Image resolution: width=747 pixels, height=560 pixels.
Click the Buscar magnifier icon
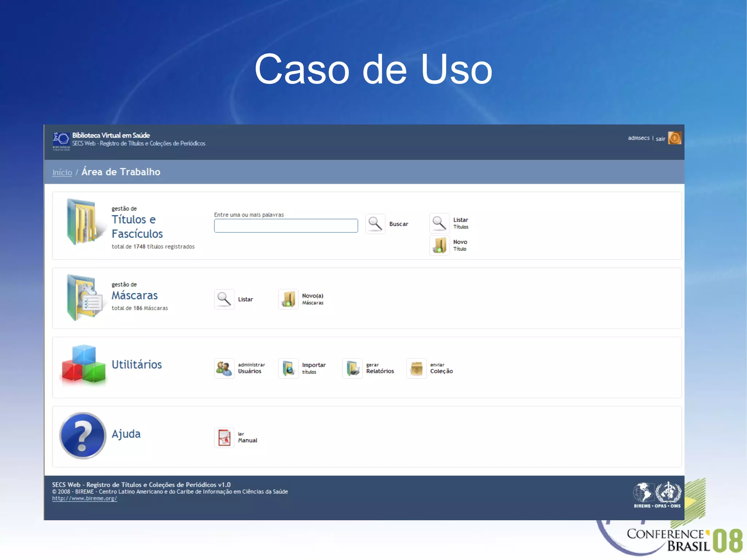[x=375, y=224]
